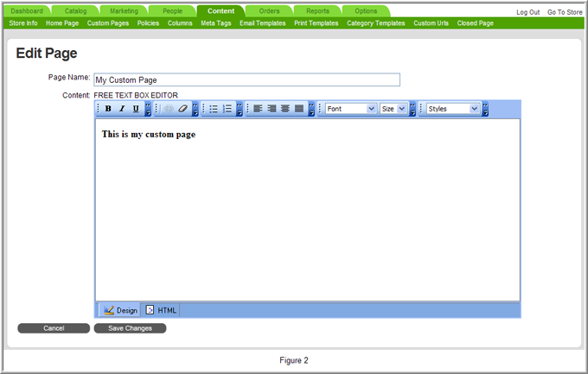
Task: Expand overflow arrow after Styles dropdown
Action: [x=485, y=109]
